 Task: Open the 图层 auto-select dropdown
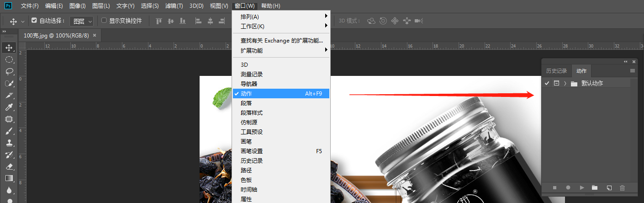click(83, 21)
